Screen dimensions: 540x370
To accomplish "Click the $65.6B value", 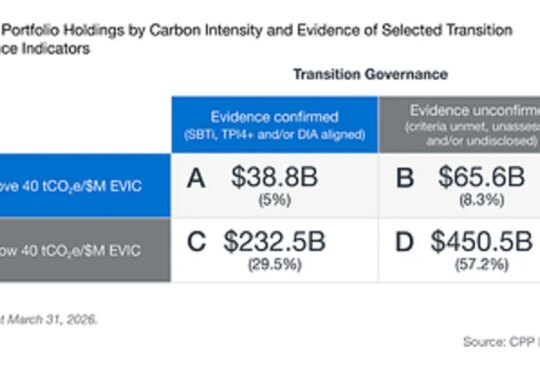I will [481, 177].
